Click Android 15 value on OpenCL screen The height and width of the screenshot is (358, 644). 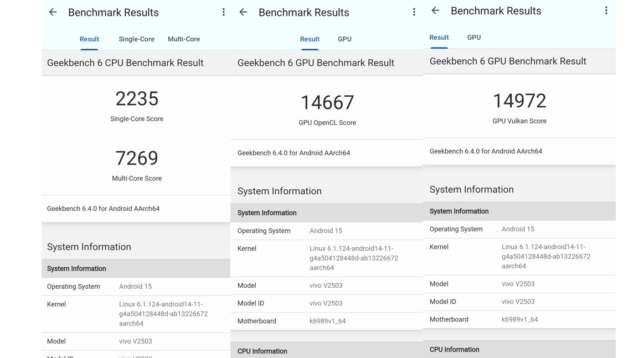pyautogui.click(x=326, y=231)
